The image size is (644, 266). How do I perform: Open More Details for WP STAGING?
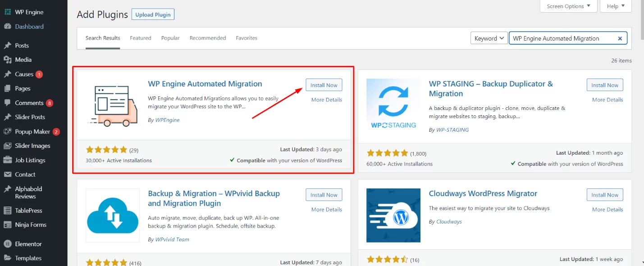(607, 100)
